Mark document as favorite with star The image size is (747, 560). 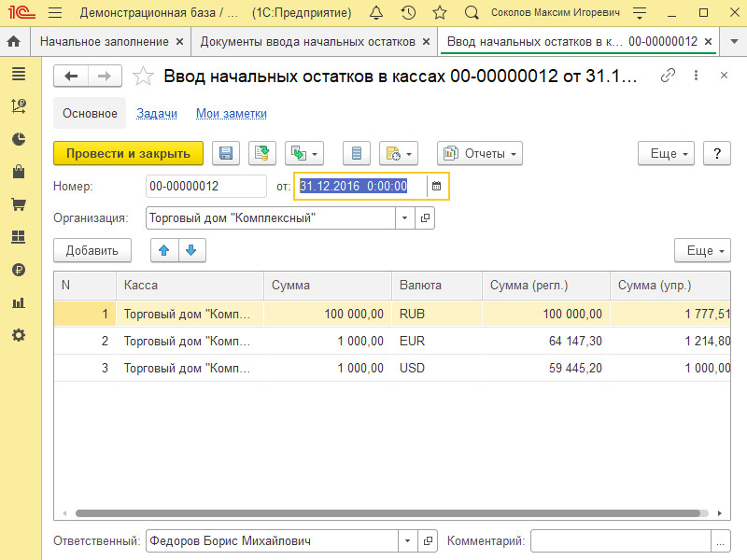tap(143, 77)
